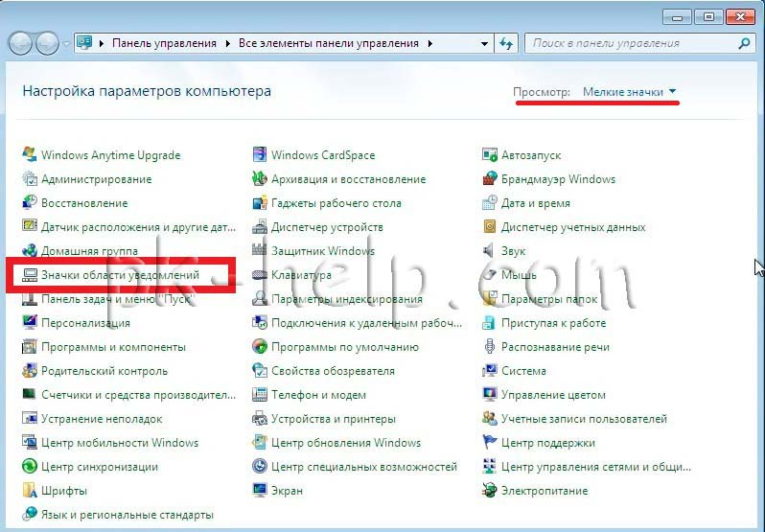Open Распознавание речи link

555,347
